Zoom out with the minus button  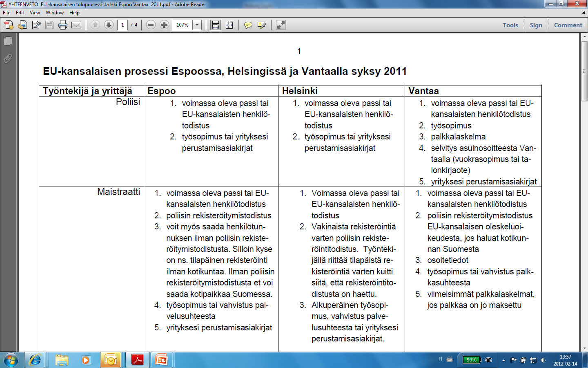tap(151, 25)
